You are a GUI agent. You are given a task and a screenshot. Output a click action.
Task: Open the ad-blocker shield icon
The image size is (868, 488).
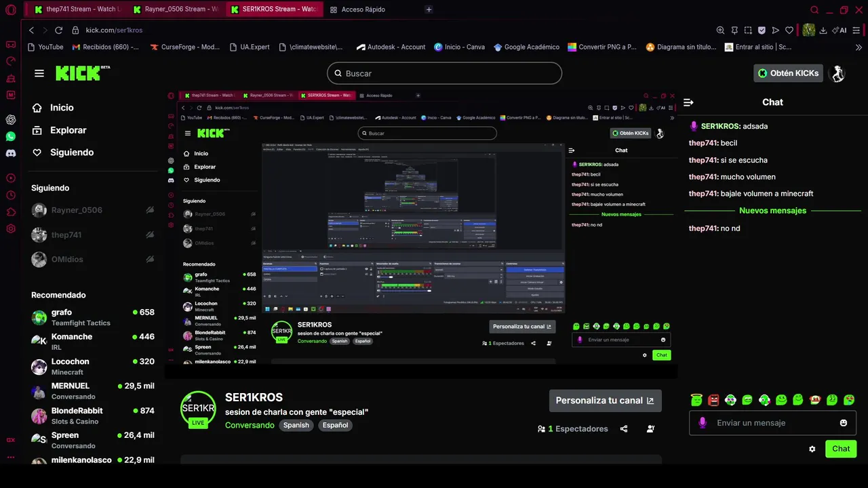(x=762, y=30)
